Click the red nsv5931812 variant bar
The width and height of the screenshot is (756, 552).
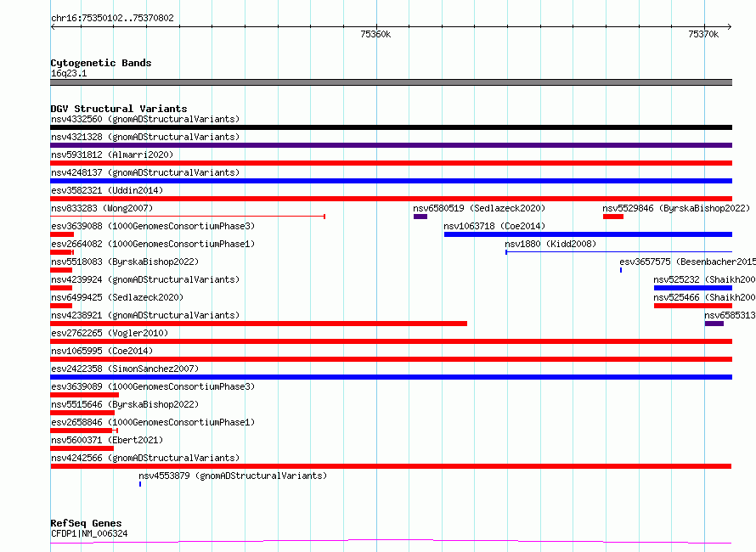[x=391, y=163]
